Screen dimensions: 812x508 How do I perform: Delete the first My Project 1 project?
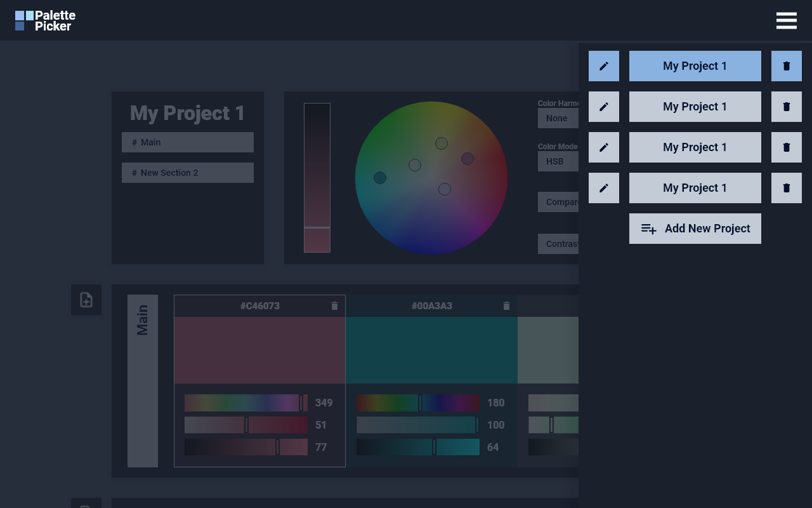787,66
